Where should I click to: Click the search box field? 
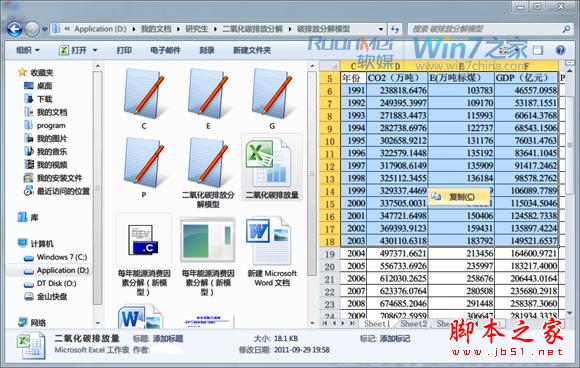[485, 29]
